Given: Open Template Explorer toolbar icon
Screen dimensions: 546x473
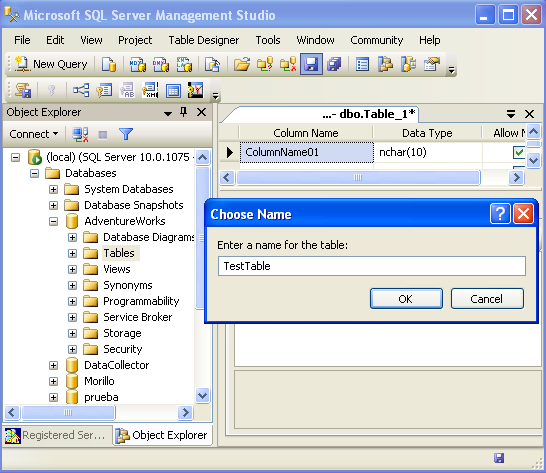Looking at the screenshot, I should pos(408,64).
